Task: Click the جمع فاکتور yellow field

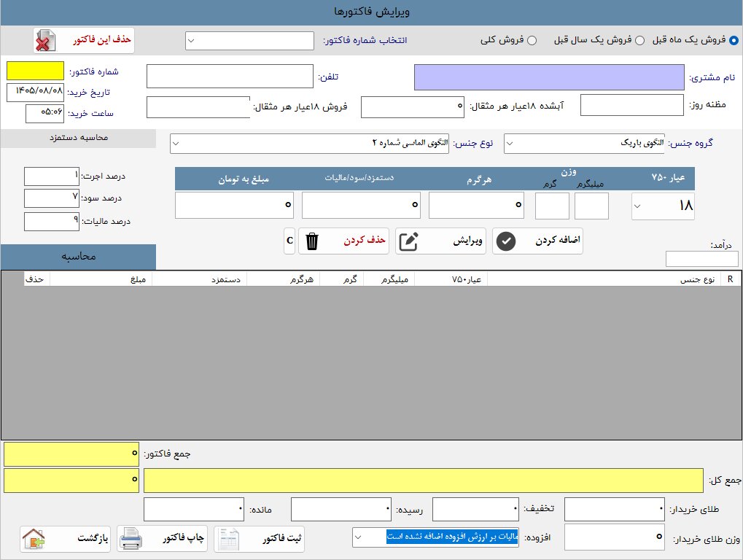Action: (x=71, y=454)
